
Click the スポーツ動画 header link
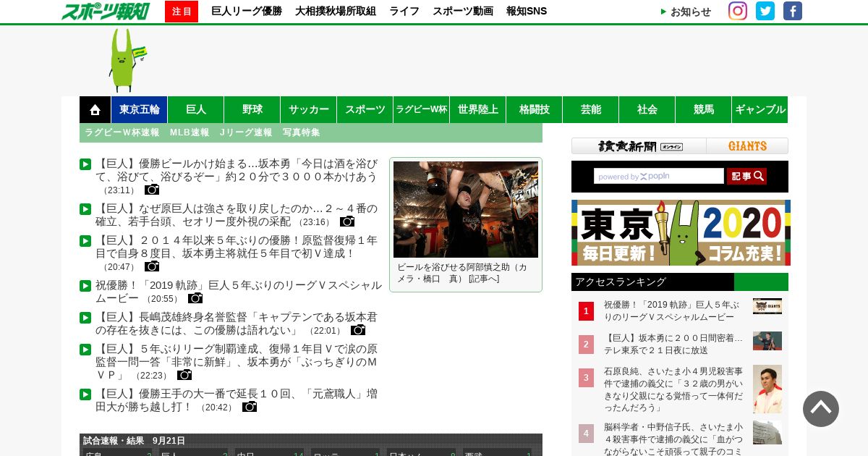463,12
